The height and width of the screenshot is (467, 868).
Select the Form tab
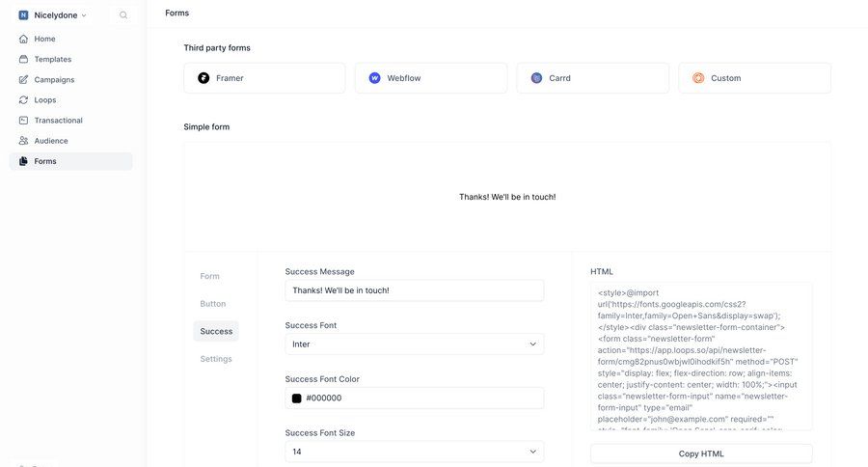click(x=210, y=276)
